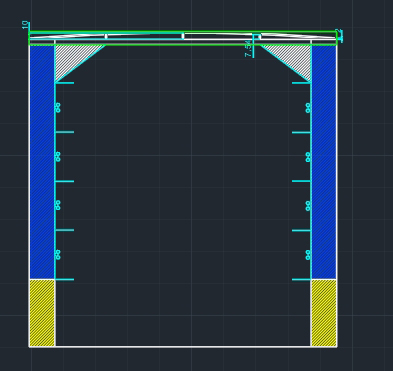393x371 pixels.
Task: Click the 10 dimension label at top left
Action: (25, 25)
